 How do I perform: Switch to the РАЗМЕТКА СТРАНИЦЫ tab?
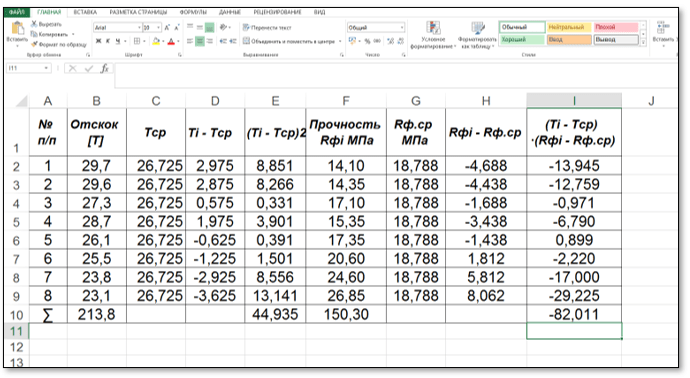pos(138,12)
